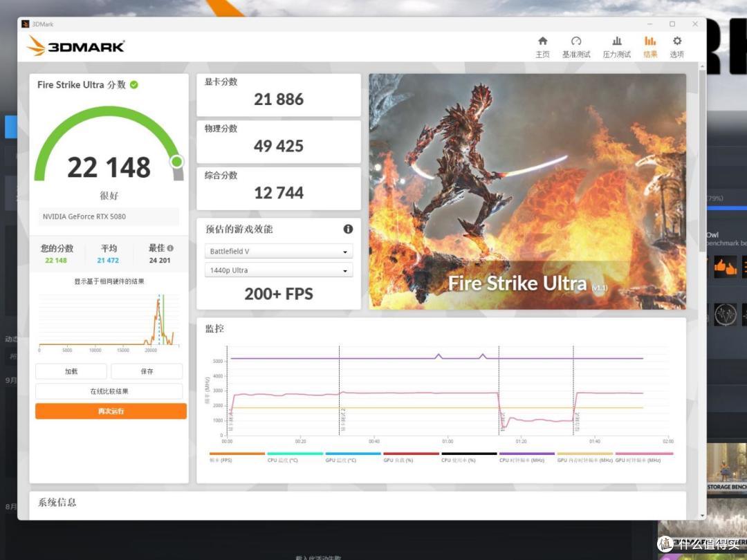Screen dimensions: 747x560
Task: Click the circular emblem icon in background window
Action: click(725, 315)
